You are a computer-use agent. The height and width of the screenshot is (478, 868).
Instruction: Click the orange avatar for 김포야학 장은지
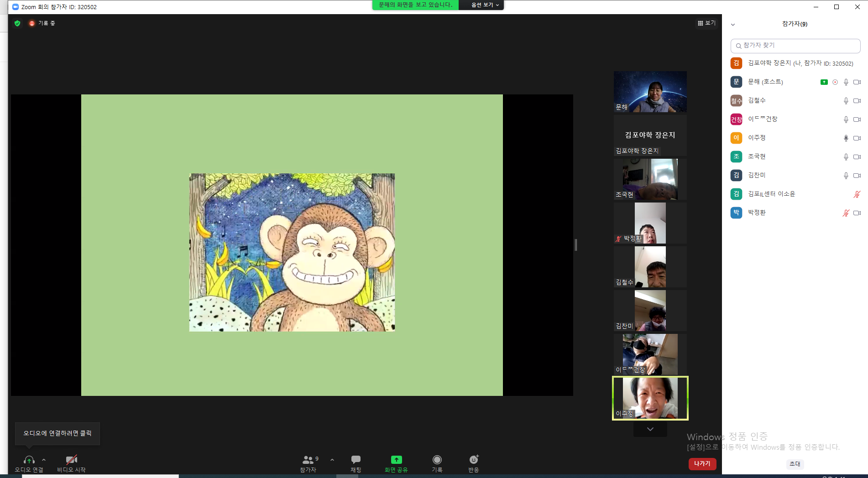736,63
